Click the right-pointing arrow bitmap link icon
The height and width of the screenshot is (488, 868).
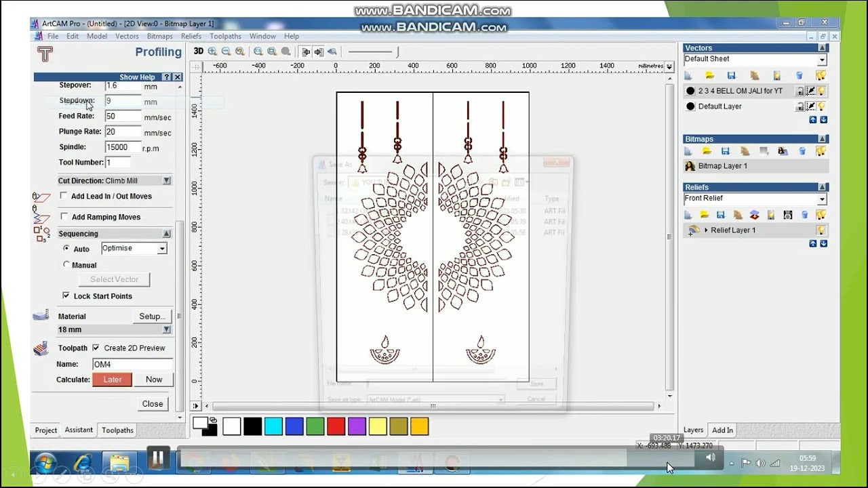[x=318, y=52]
